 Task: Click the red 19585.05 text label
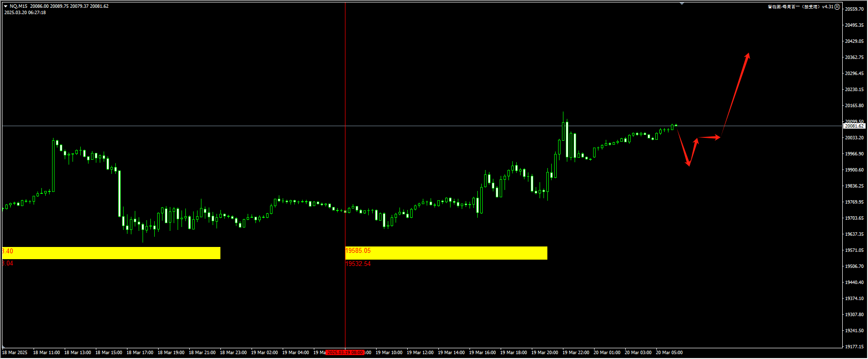[x=358, y=251]
